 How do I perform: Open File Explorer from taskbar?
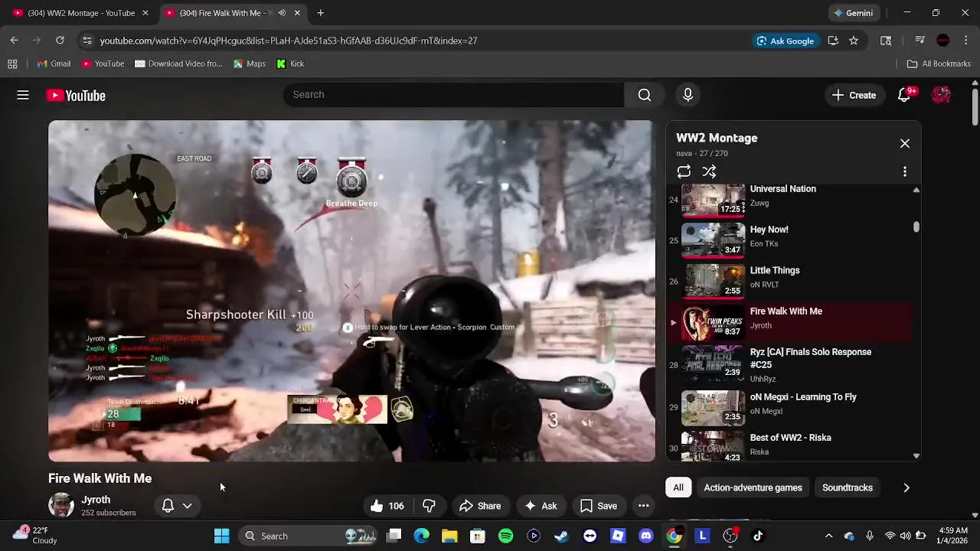tap(449, 536)
